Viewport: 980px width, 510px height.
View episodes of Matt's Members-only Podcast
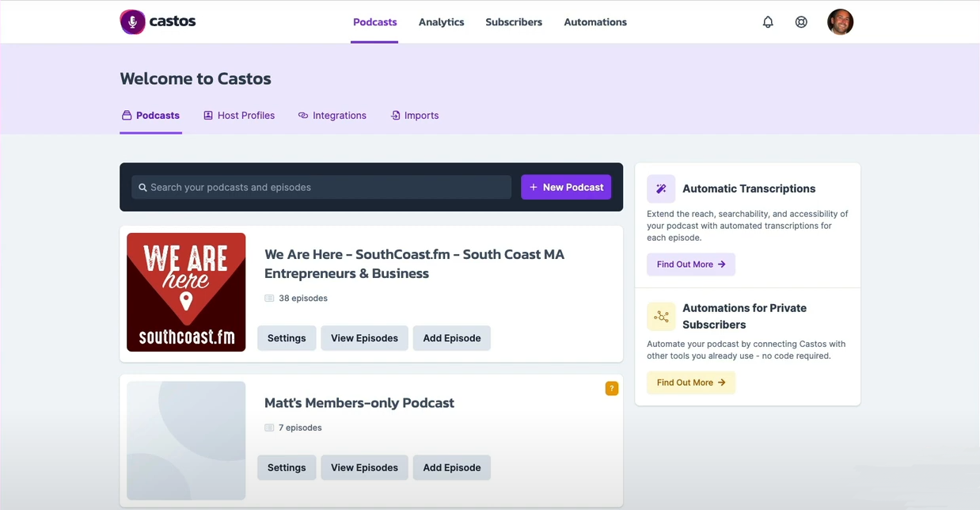click(x=364, y=467)
